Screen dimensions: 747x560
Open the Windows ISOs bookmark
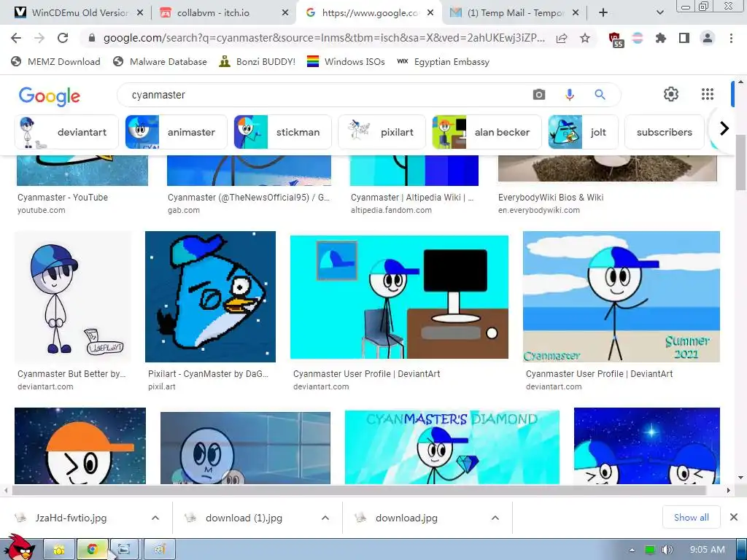point(346,61)
